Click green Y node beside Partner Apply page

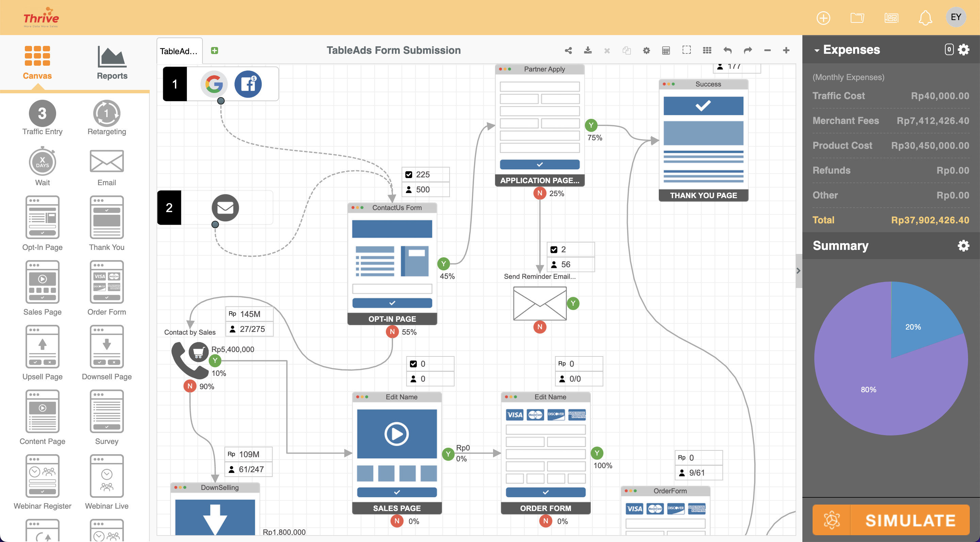(x=591, y=125)
